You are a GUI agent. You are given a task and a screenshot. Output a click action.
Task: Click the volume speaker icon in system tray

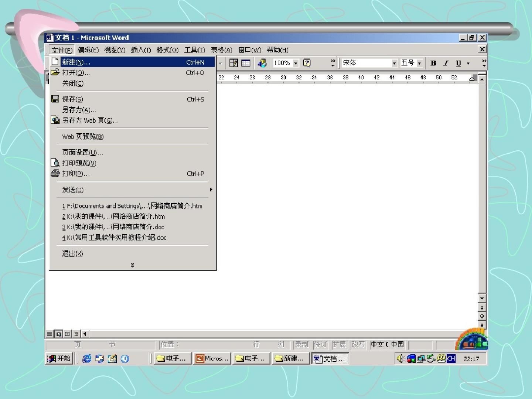coord(400,358)
